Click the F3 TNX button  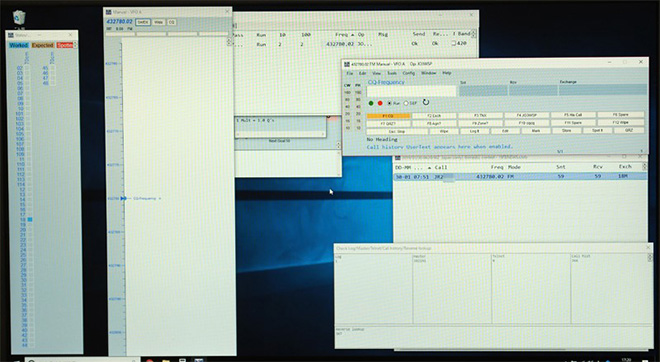(480, 115)
